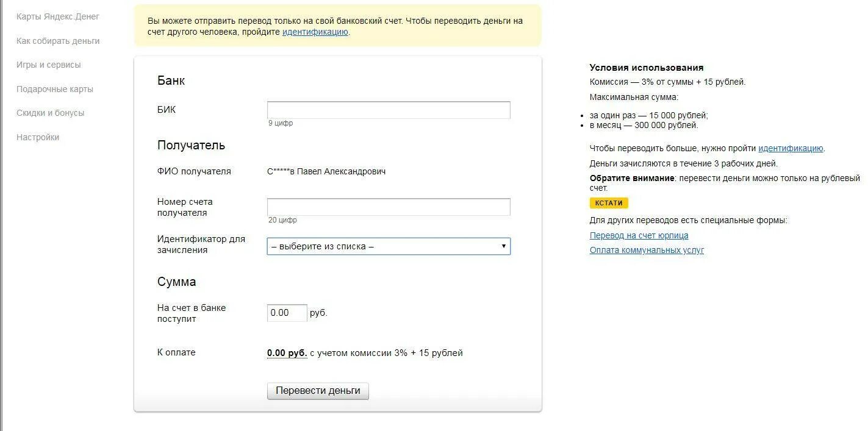Select Подарочные карты sidebar item
Image resolution: width=868 pixels, height=431 pixels.
coord(55,89)
